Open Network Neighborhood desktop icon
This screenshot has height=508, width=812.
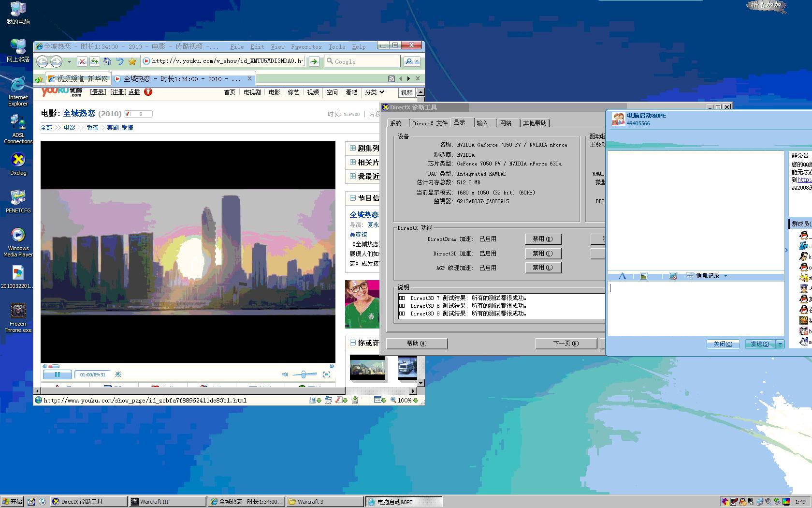(x=18, y=51)
